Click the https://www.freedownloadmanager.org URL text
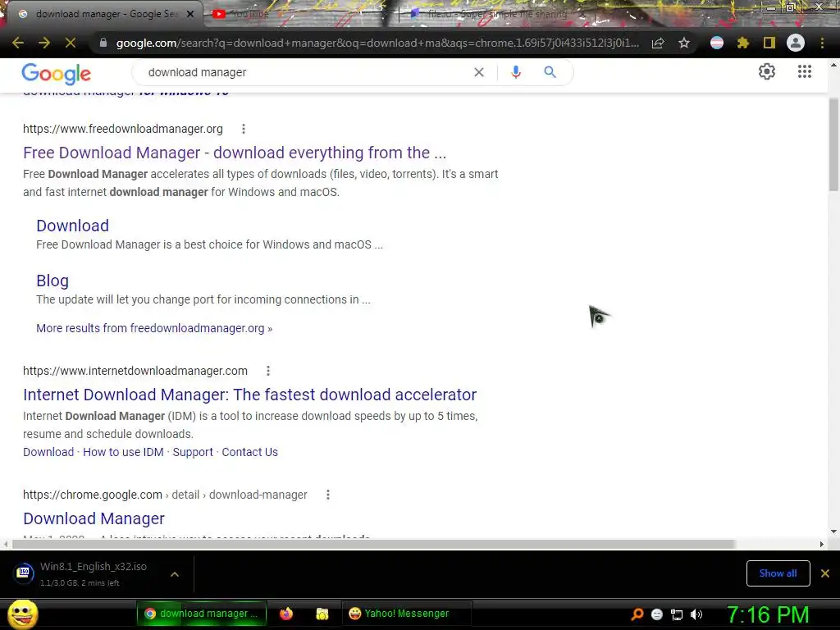Viewport: 840px width, 630px height. click(123, 129)
